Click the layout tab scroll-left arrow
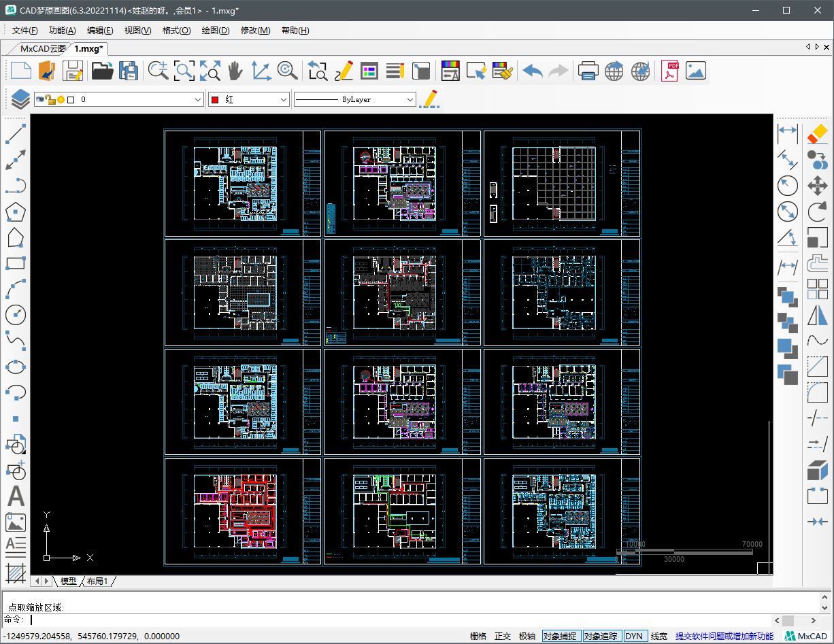 [x=36, y=581]
